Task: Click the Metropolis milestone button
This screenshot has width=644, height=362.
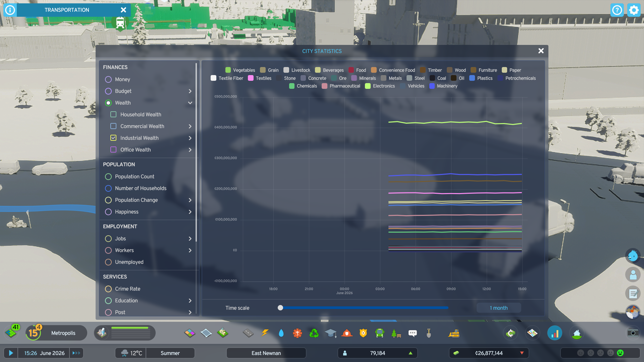Action: pos(63,333)
